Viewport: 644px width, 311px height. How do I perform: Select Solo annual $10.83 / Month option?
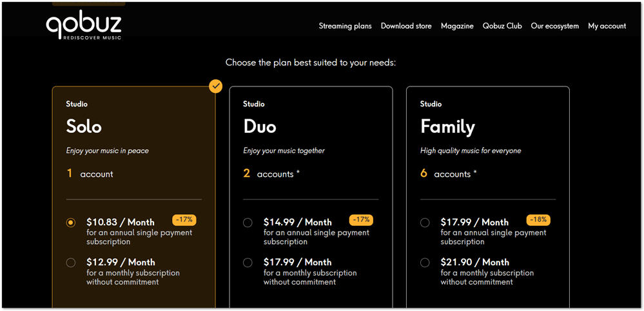tap(71, 223)
